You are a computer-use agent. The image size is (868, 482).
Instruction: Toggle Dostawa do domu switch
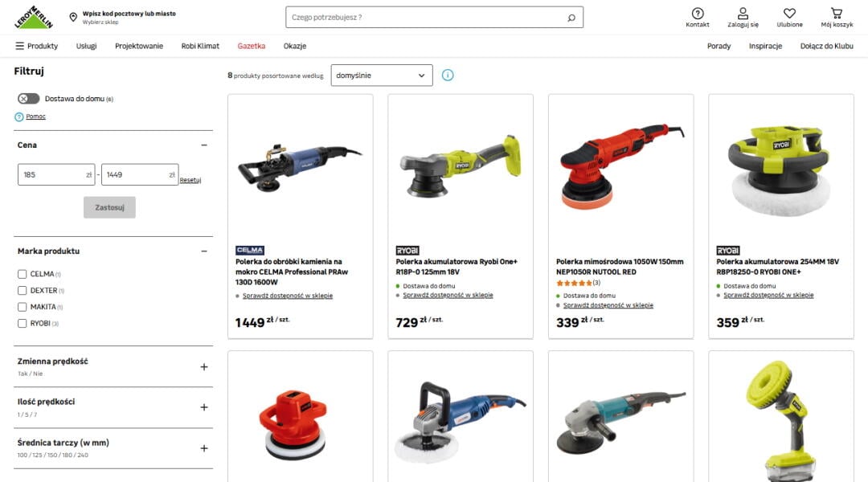[x=28, y=99]
